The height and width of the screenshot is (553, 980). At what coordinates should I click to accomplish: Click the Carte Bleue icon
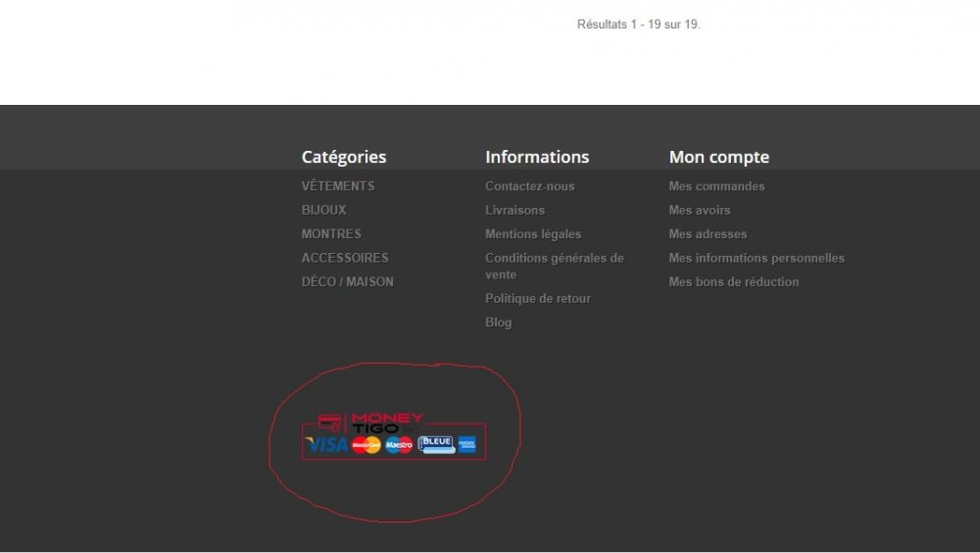pos(436,445)
